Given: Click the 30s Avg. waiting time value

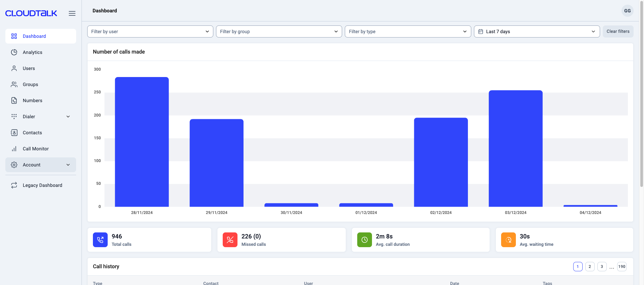Looking at the screenshot, I should point(525,236).
